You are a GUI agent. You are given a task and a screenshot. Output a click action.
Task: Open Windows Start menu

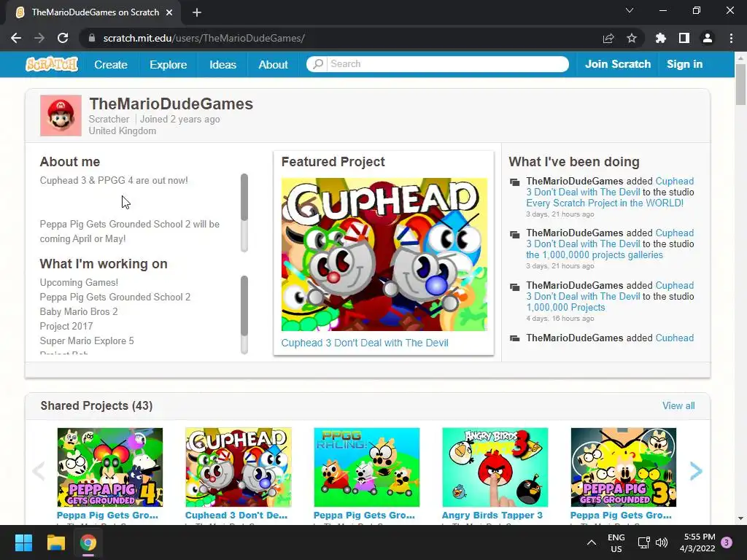pyautogui.click(x=23, y=542)
